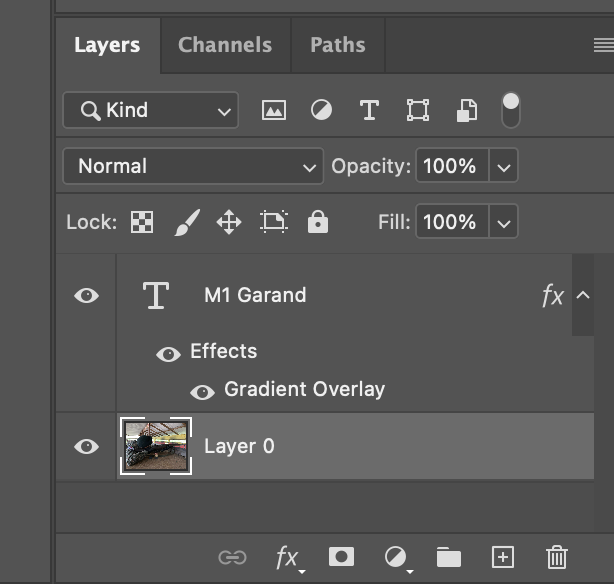
Task: Select the Layers tab
Action: (107, 45)
